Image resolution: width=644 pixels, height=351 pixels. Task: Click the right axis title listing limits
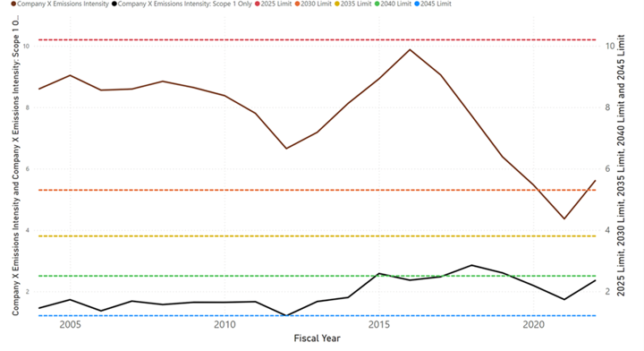click(x=621, y=166)
